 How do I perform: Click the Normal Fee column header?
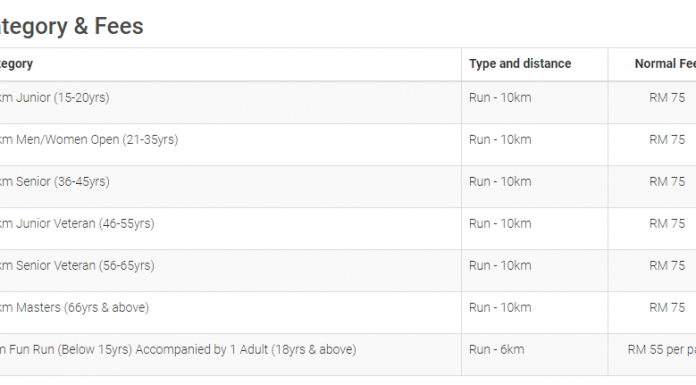click(x=665, y=64)
